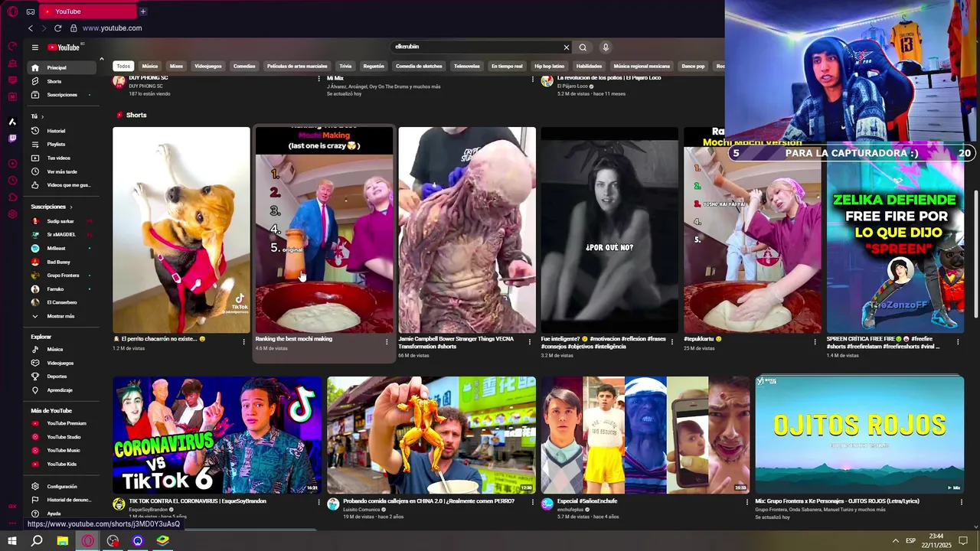Viewport: 980px width, 551px height.
Task: Open Shorts in YouTube sidebar
Action: [61, 81]
